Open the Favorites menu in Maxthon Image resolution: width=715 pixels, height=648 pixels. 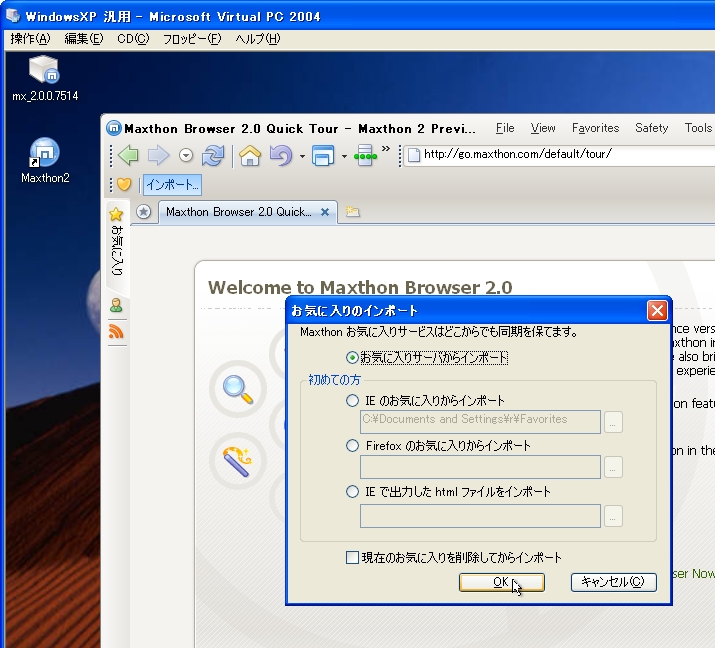(x=596, y=128)
